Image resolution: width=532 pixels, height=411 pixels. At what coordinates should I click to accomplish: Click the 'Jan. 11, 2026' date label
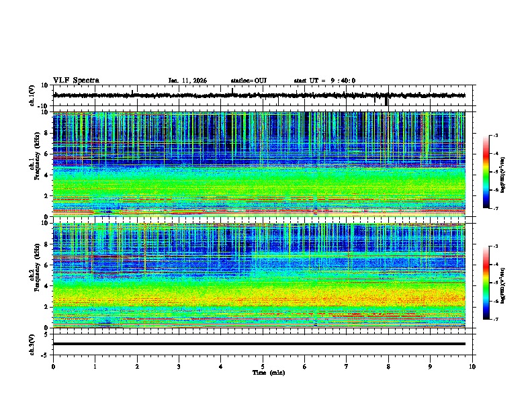pyautogui.click(x=187, y=81)
